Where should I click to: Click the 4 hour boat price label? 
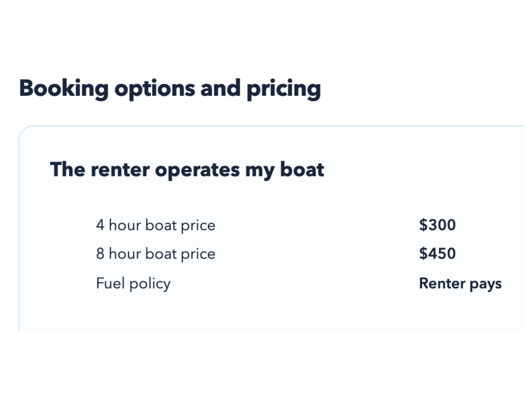point(155,225)
